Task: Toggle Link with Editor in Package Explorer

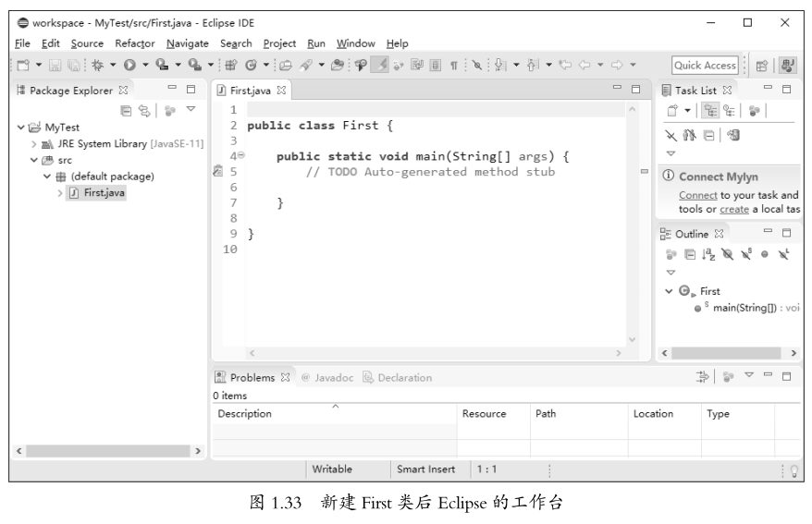Action: tap(144, 111)
